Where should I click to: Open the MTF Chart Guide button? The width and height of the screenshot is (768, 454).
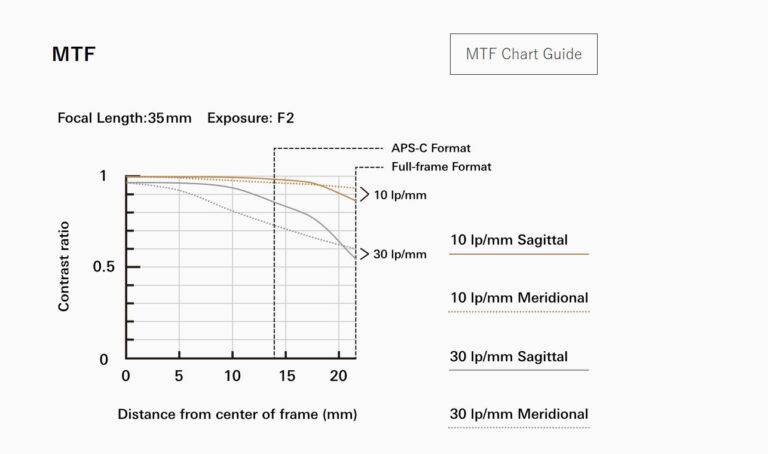coord(523,53)
